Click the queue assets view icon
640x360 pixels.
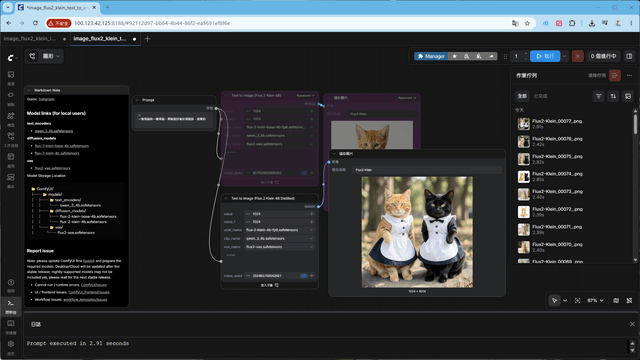pos(628,96)
